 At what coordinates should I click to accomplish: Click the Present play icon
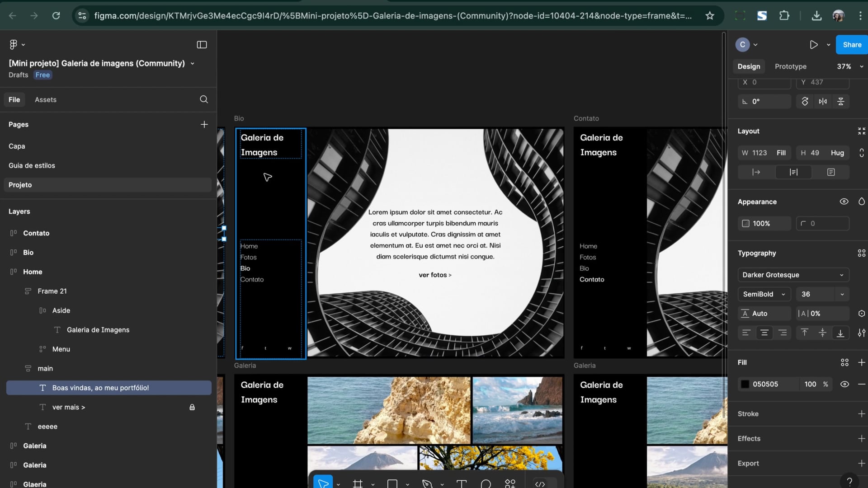coord(813,45)
